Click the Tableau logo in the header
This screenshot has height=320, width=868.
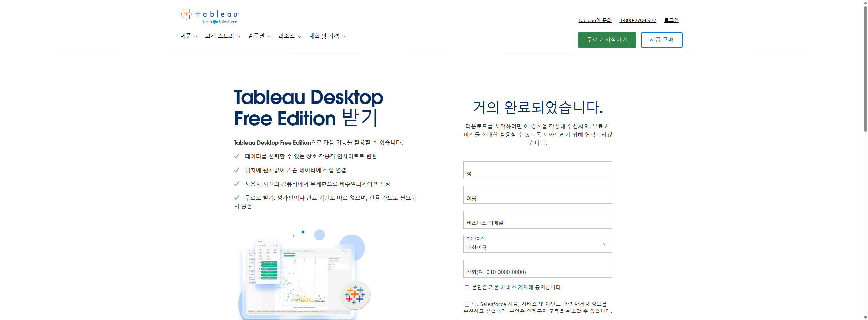click(x=209, y=16)
